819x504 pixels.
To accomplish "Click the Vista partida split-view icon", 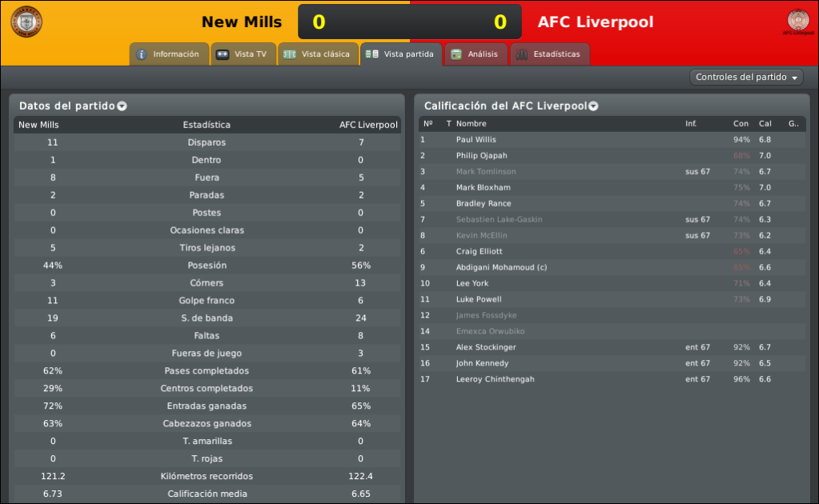I will click(372, 54).
